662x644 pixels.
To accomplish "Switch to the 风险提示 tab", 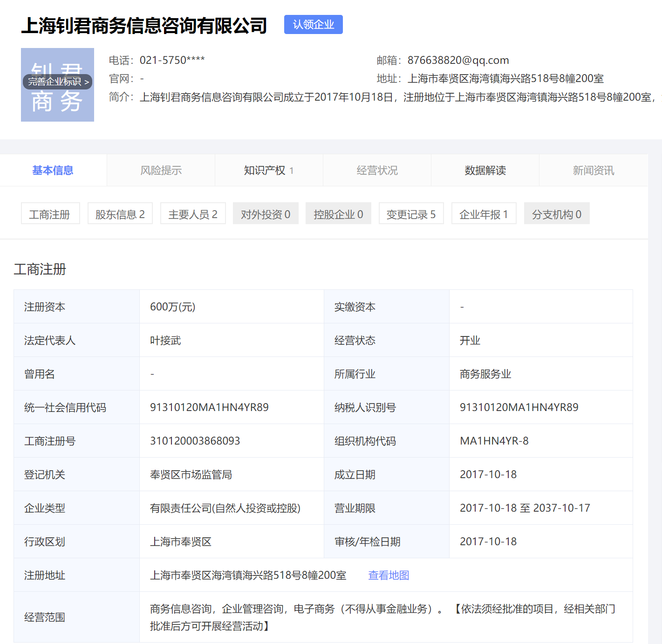I will tap(160, 170).
